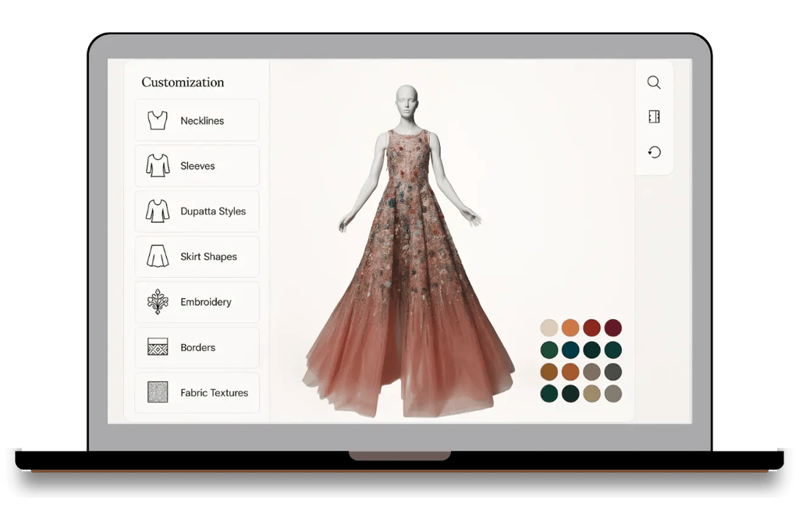
Task: Click the Borders zigzag pattern icon
Action: click(x=157, y=347)
